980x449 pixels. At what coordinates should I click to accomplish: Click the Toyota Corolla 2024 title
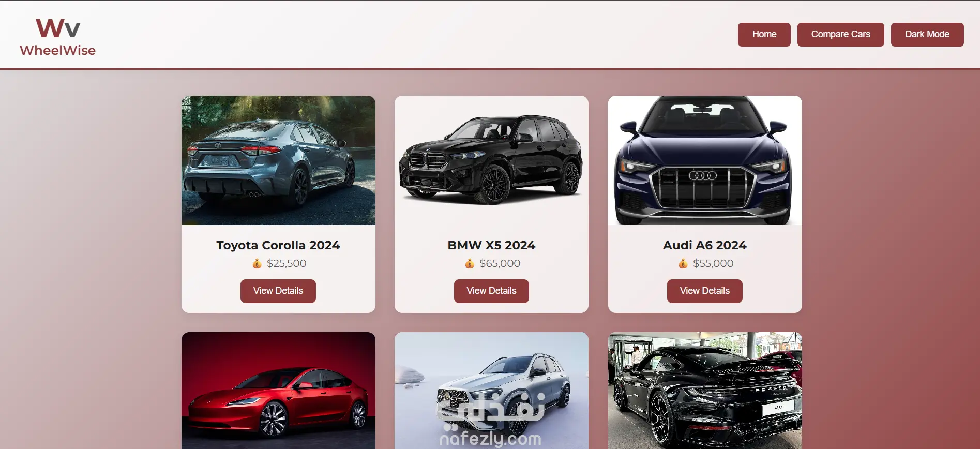[x=278, y=245]
